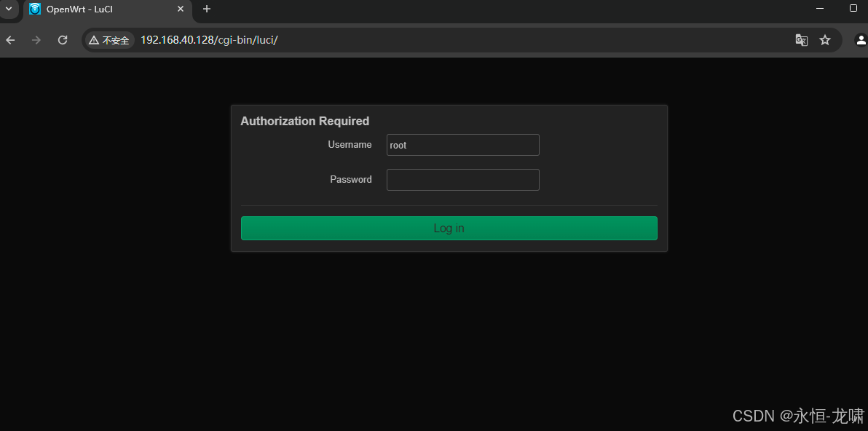The height and width of the screenshot is (431, 868).
Task: Click the Password label
Action: [x=351, y=179]
